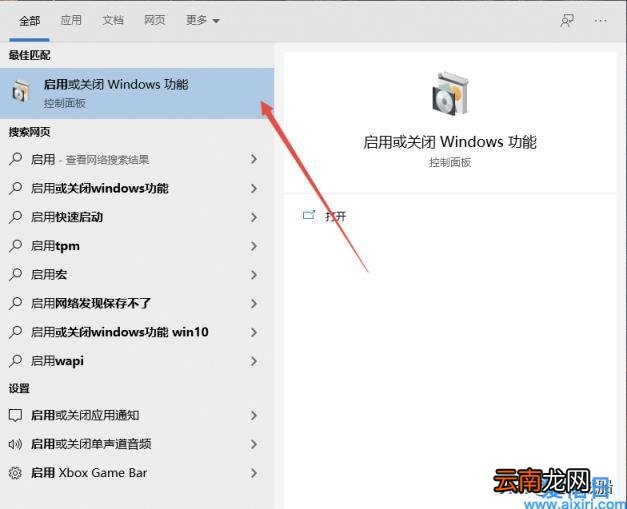Image resolution: width=627 pixels, height=509 pixels.
Task: Expand arrow for 启用快速启动
Action: tap(254, 217)
